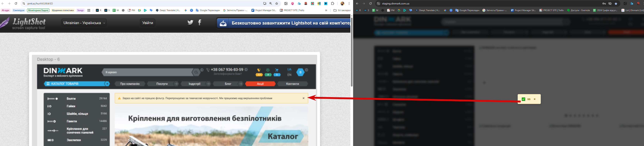This screenshot has height=146, width=644.
Task: Open the Доступи - Evernote bookmark
Action: click(578, 10)
